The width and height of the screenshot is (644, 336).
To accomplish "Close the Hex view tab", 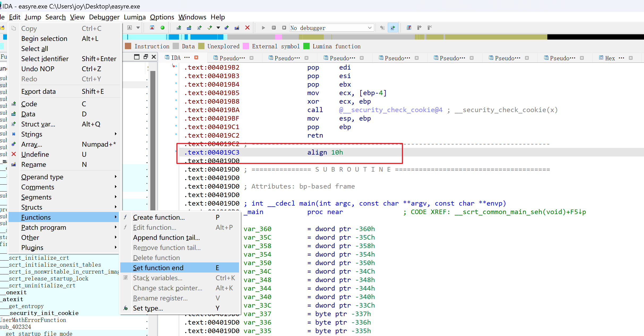I will coord(631,58).
